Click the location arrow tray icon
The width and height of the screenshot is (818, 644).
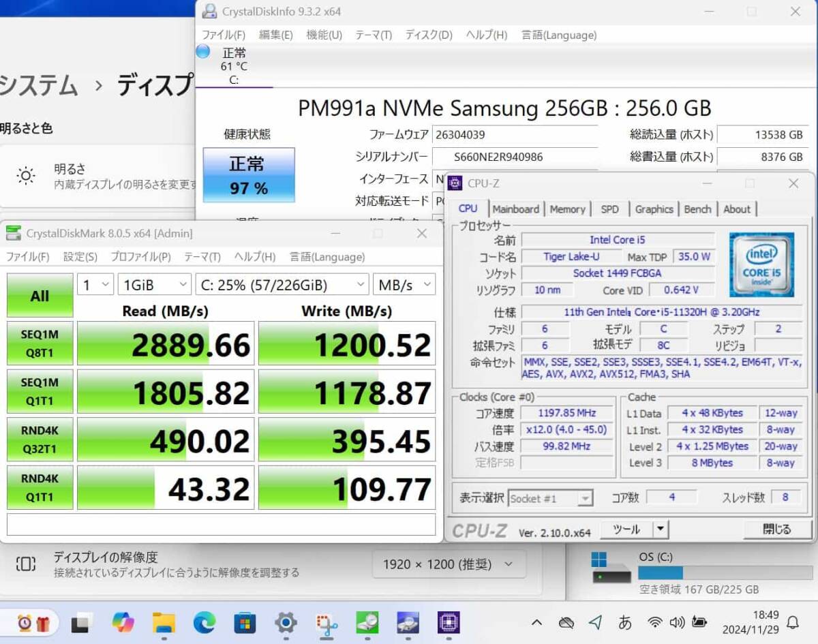[x=596, y=622]
